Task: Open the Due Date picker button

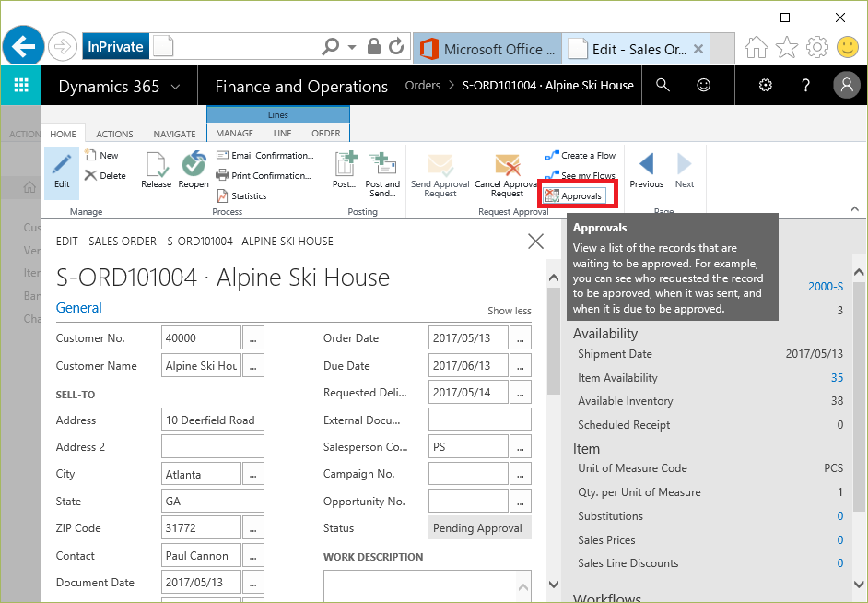Action: [521, 365]
